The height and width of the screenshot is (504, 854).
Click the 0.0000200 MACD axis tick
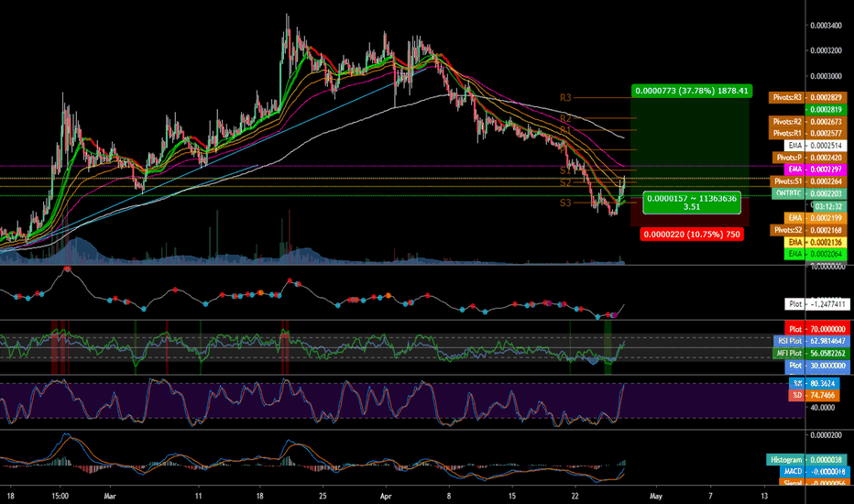[x=826, y=435]
